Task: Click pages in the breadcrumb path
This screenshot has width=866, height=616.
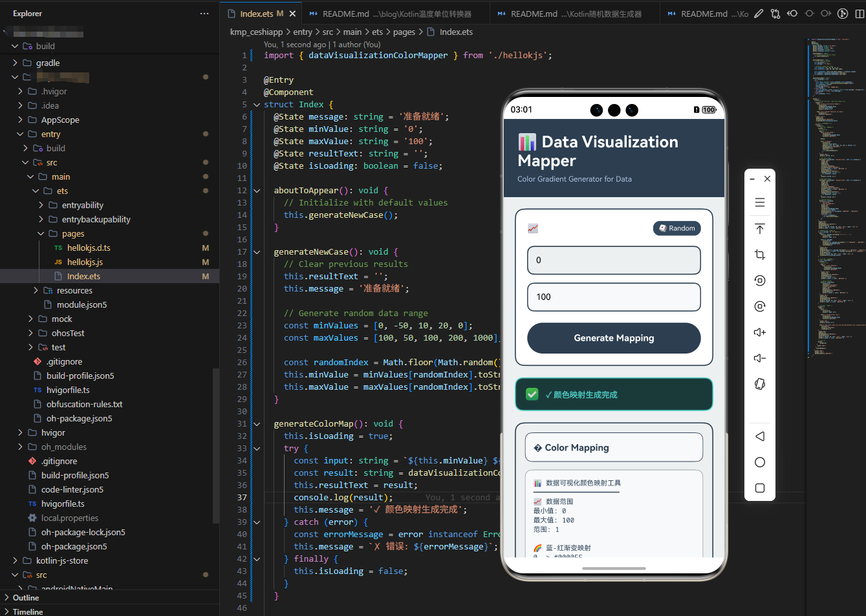Action: click(404, 32)
